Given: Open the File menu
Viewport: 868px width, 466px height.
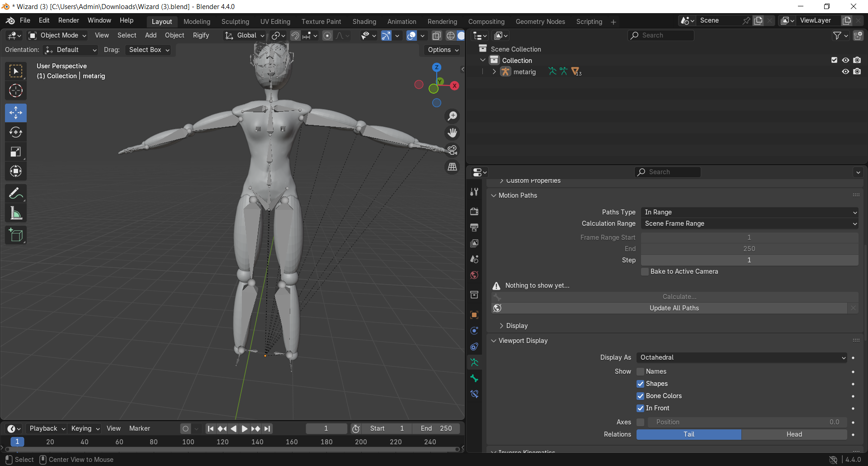Looking at the screenshot, I should 25,20.
